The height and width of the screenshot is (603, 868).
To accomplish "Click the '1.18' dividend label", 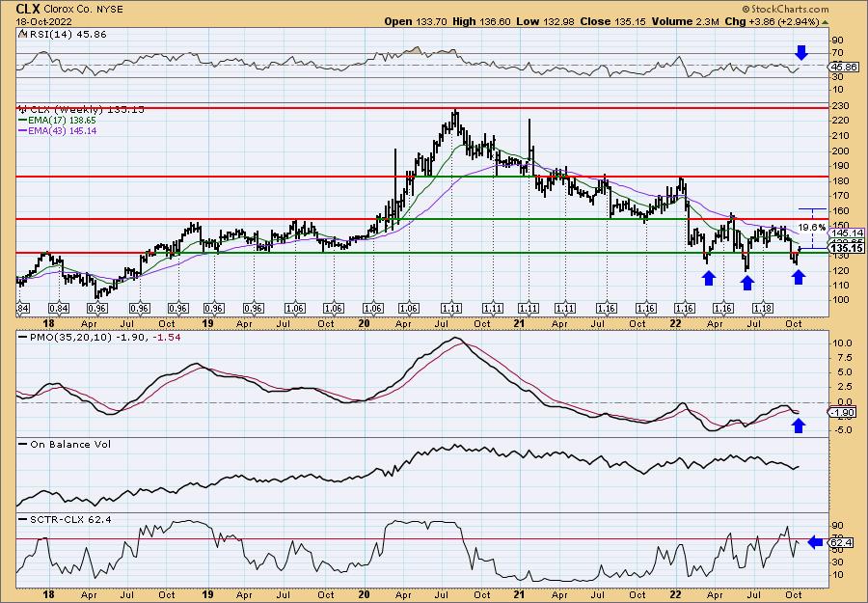I will click(x=762, y=309).
